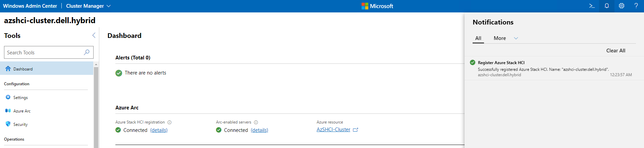The height and width of the screenshot is (148, 644).
Task: Open Settings under Configuration
Action: tap(20, 98)
